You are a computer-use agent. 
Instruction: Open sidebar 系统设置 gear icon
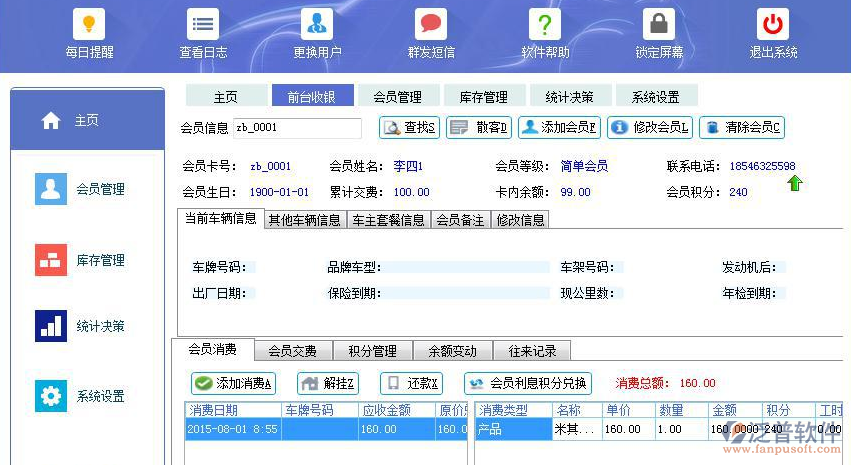click(51, 396)
